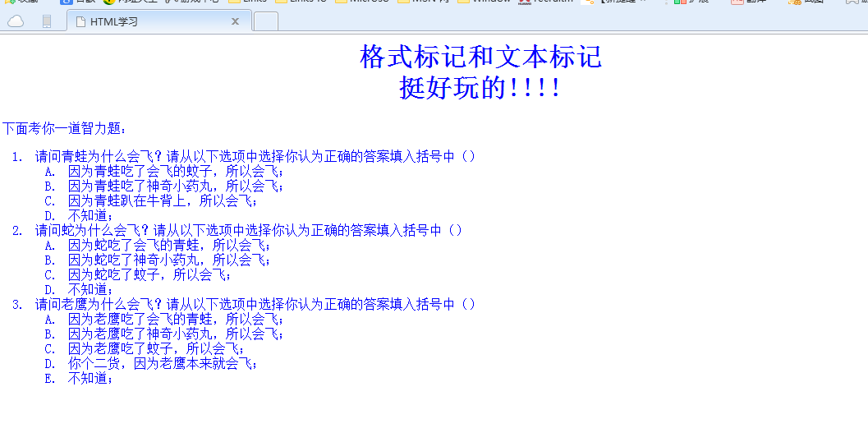Screen dimensions: 868x442
Task: Click option 因为蛇吃了会飞的青蛙
Action: point(169,245)
